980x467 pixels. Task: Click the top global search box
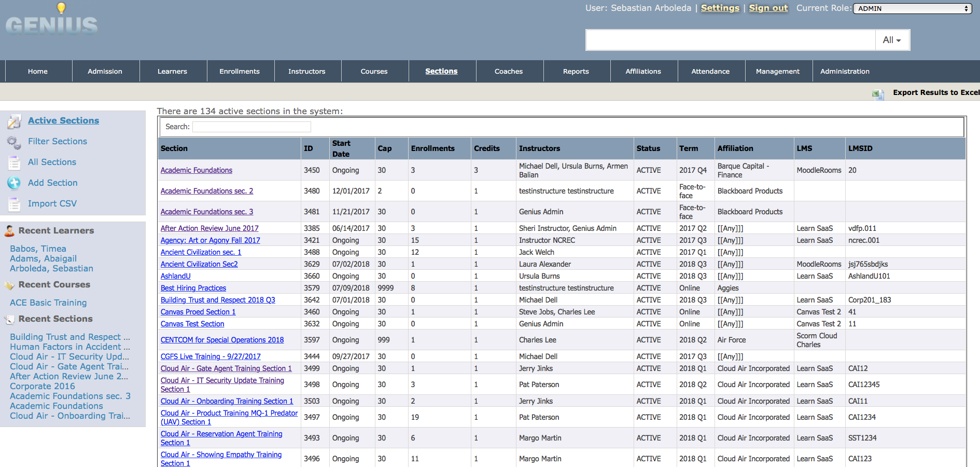click(730, 40)
